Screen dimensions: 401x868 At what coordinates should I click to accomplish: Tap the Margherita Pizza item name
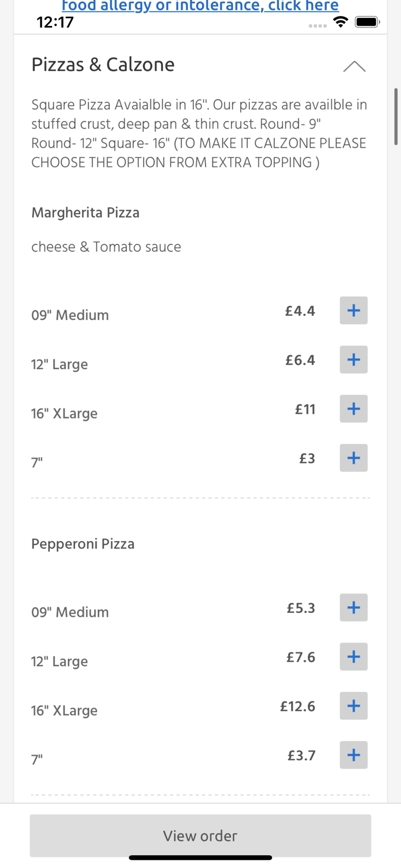click(86, 212)
